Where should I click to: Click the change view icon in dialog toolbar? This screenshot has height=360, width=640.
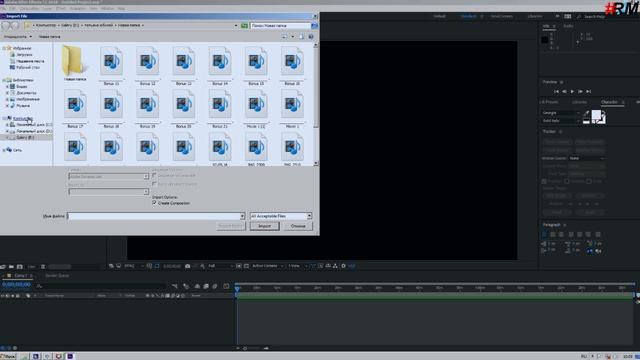click(x=284, y=37)
